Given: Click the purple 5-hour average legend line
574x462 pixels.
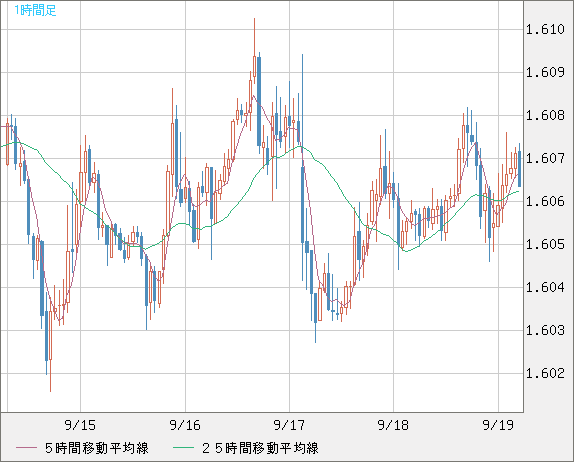Looking at the screenshot, I should (27, 448).
